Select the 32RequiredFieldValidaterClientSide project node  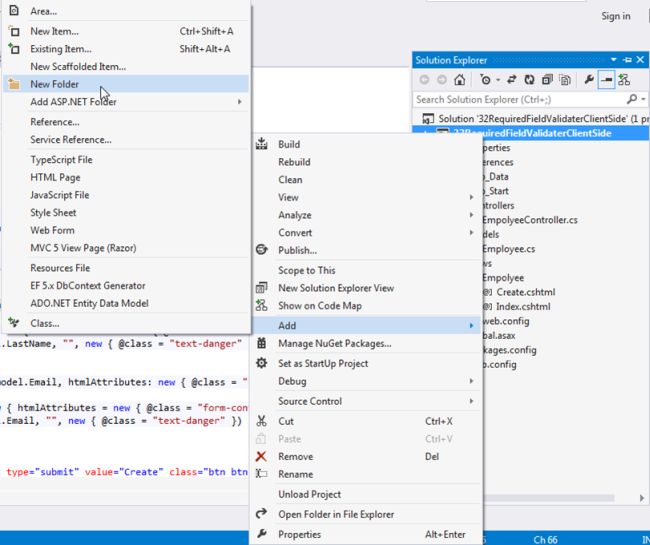pos(532,133)
